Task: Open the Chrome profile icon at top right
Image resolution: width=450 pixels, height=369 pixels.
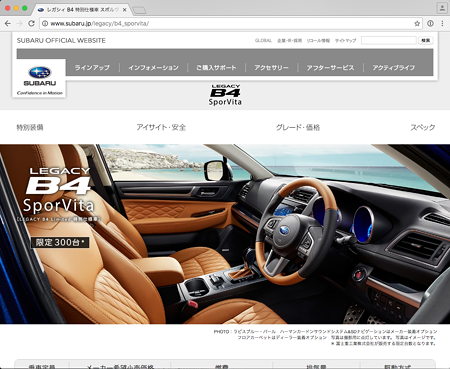Action: tap(442, 8)
